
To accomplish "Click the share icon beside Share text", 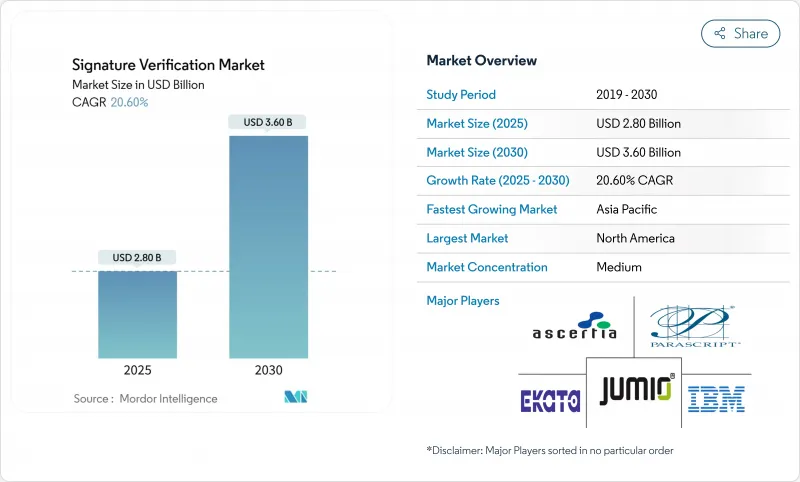I will click(719, 34).
